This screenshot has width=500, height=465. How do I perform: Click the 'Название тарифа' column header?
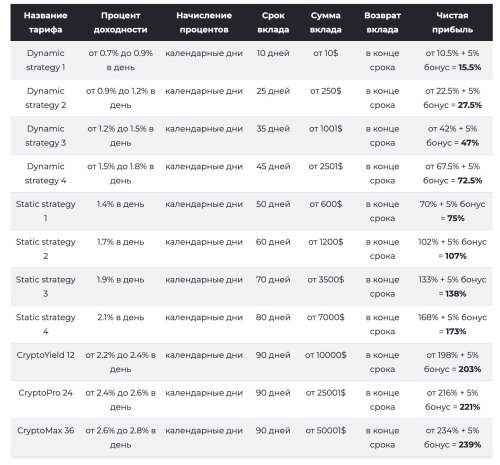point(45,23)
